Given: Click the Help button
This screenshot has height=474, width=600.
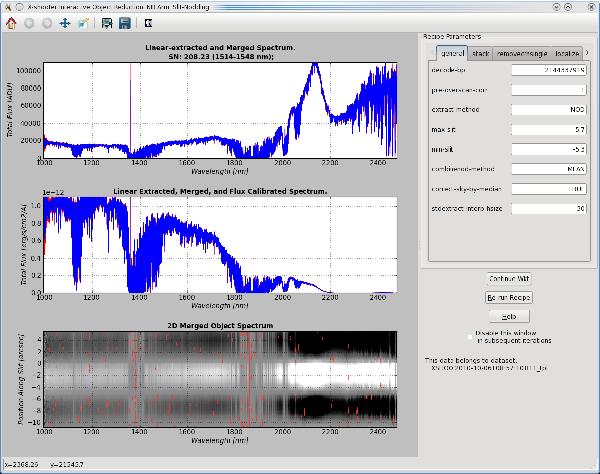Looking at the screenshot, I should [x=508, y=316].
